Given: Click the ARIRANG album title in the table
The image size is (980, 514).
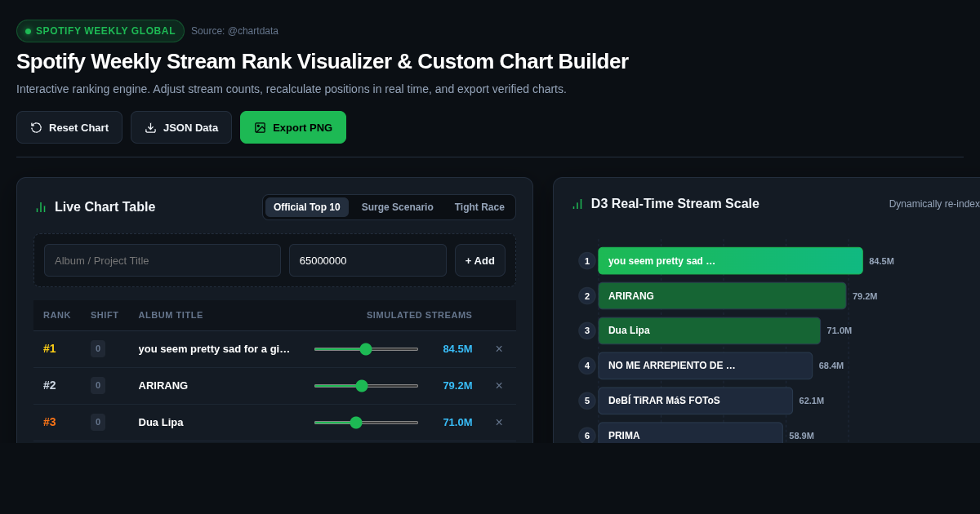Looking at the screenshot, I should point(163,386).
